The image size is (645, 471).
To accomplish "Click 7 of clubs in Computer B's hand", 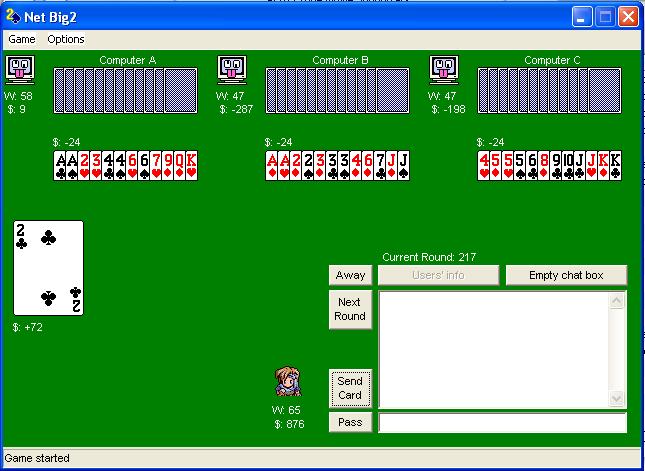I will [x=380, y=165].
